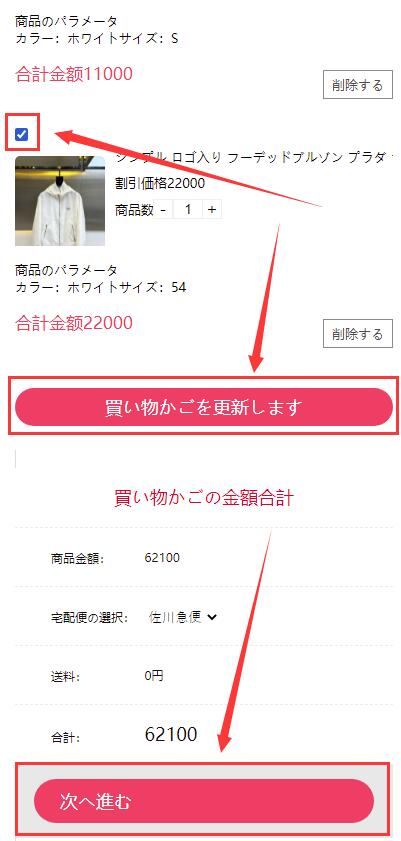Click the chevron arrow beside 佐川急便
401x841 pixels.
(x=212, y=617)
